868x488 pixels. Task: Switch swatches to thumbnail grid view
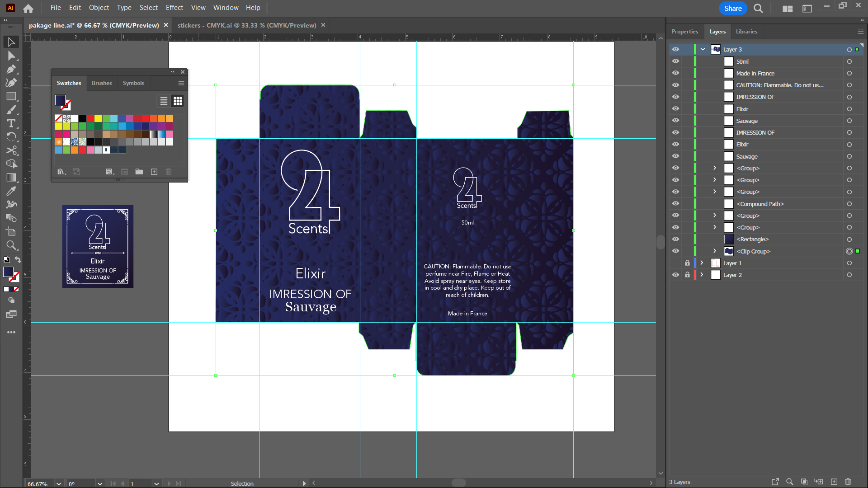pyautogui.click(x=178, y=101)
